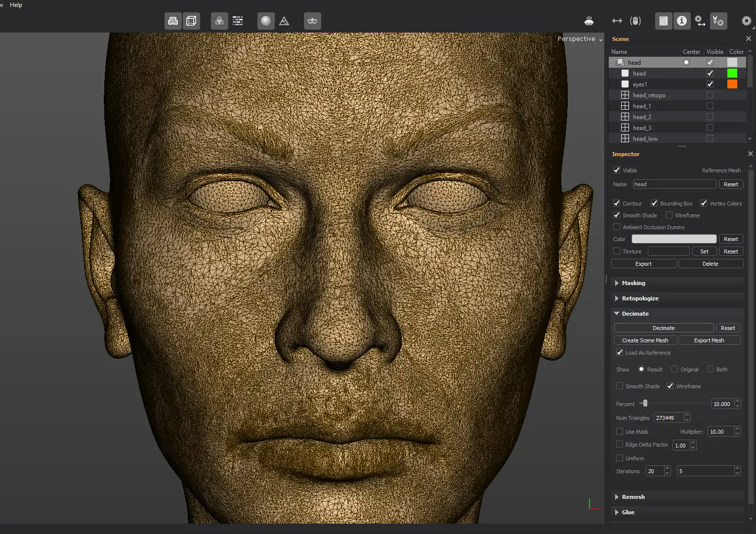Click the Export button in Inspector
The height and width of the screenshot is (534, 756).
(x=644, y=264)
